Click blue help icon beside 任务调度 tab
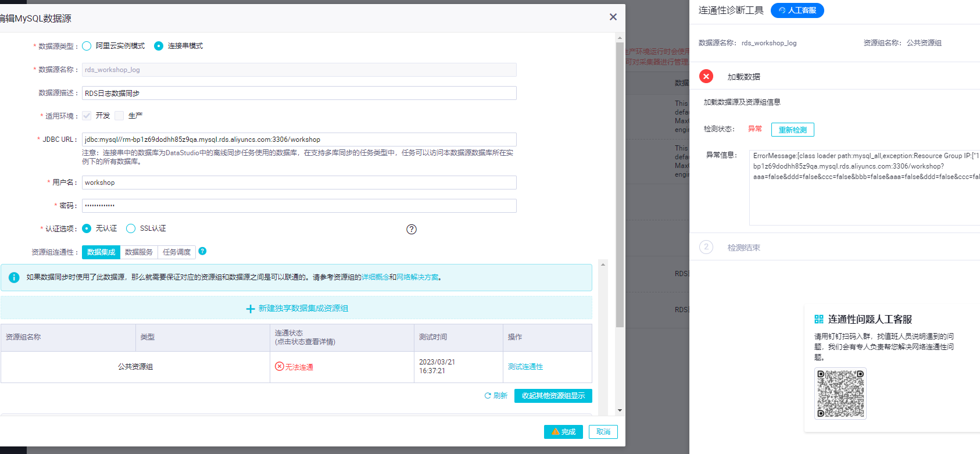Viewport: 980px width, 454px height. click(x=202, y=251)
